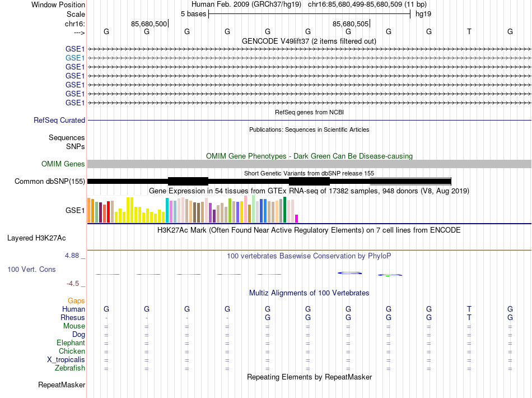Image resolution: width=532 pixels, height=398 pixels.
Task: Click the Short Genetic Variants dbSNP title
Action: point(309,173)
